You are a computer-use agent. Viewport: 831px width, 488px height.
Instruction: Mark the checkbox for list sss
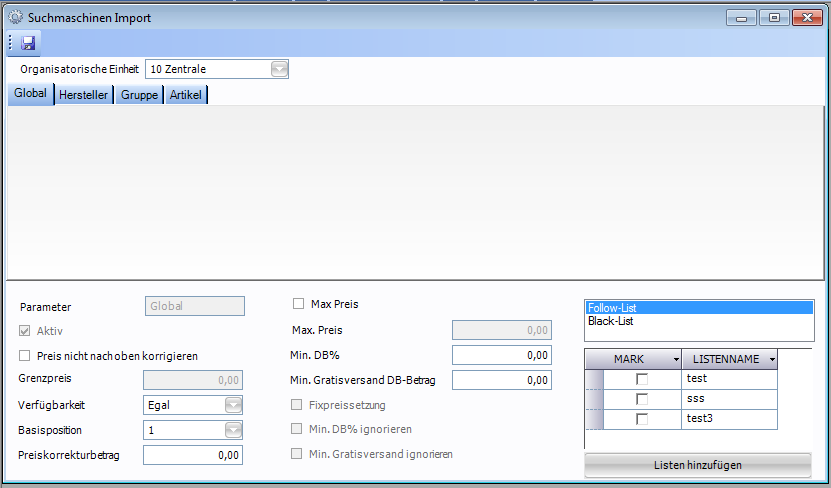(x=642, y=399)
